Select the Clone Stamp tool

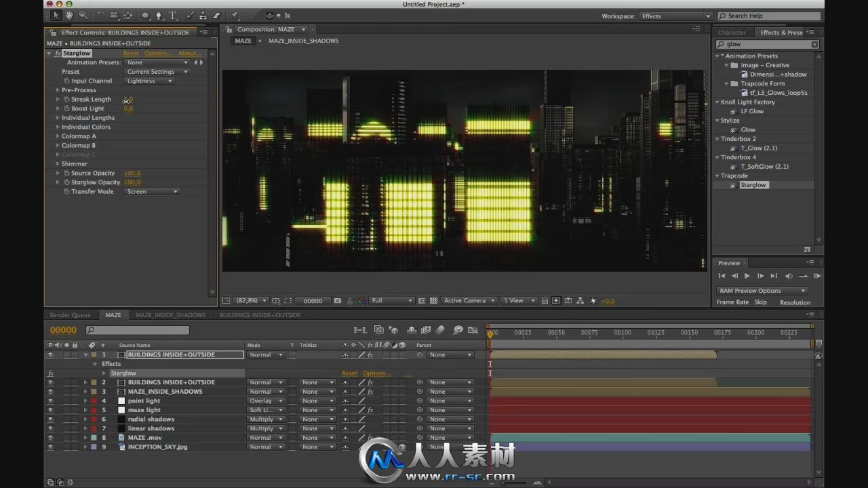pos(203,15)
